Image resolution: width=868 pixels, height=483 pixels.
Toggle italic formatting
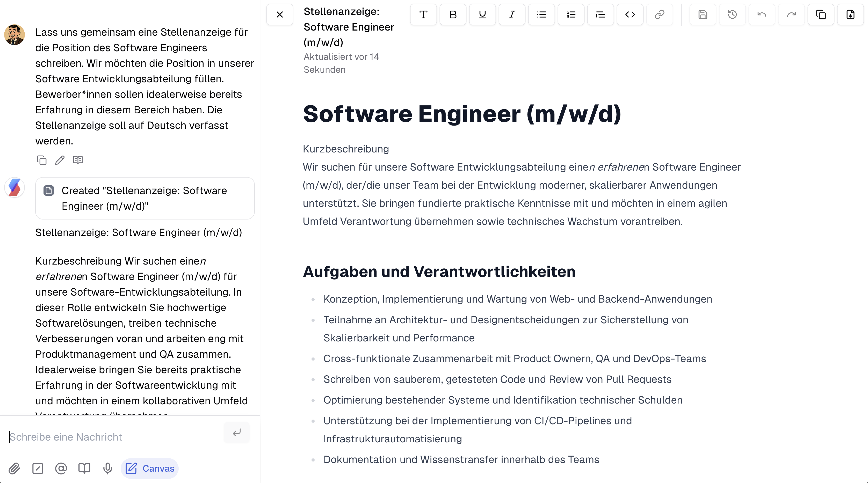click(511, 14)
